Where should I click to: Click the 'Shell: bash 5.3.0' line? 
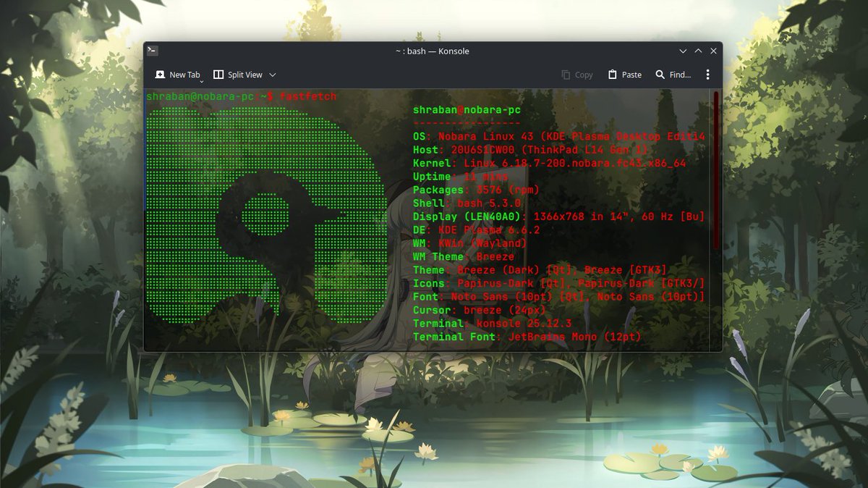[467, 203]
